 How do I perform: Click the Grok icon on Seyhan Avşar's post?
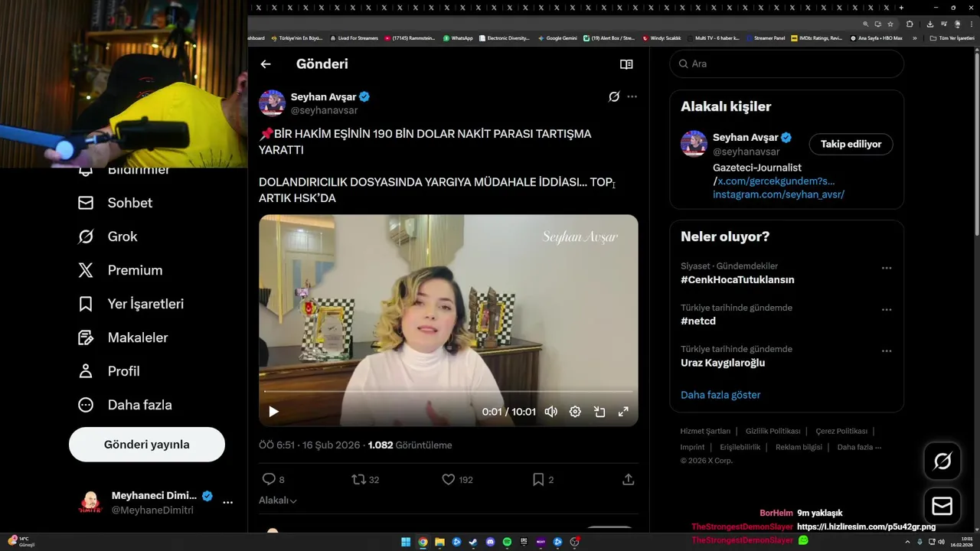point(614,96)
